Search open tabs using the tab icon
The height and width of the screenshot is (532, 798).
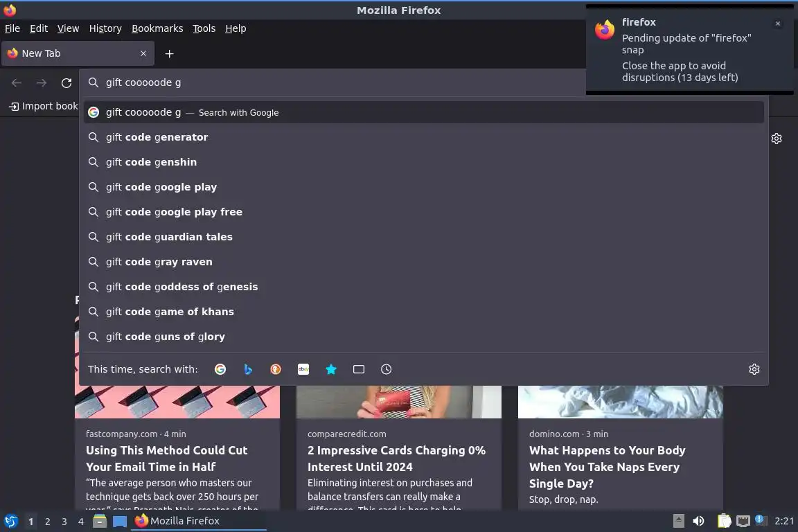click(359, 369)
